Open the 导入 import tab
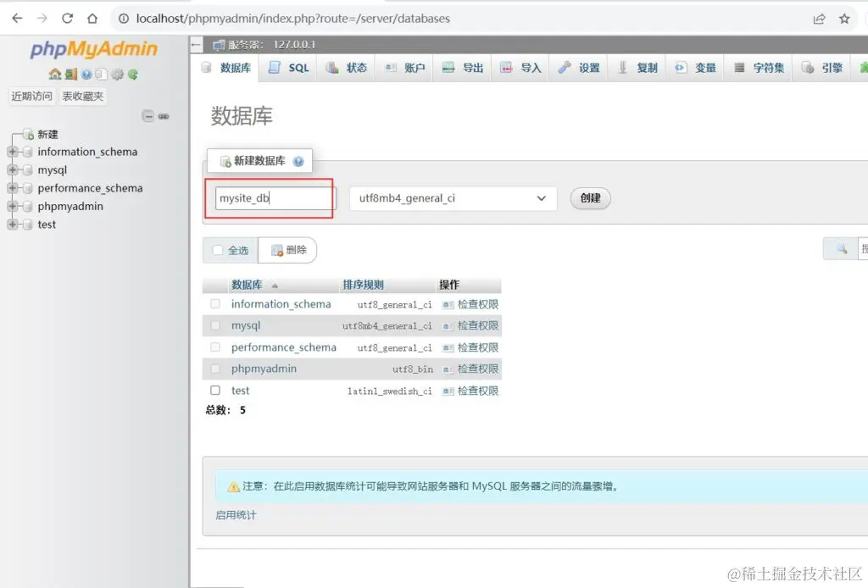The image size is (868, 588). [x=521, y=68]
